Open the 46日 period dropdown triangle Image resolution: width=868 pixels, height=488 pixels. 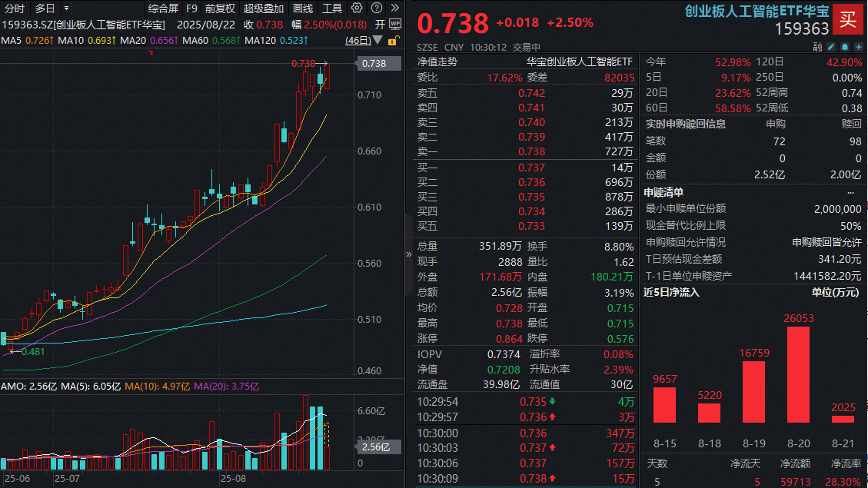tap(377, 40)
